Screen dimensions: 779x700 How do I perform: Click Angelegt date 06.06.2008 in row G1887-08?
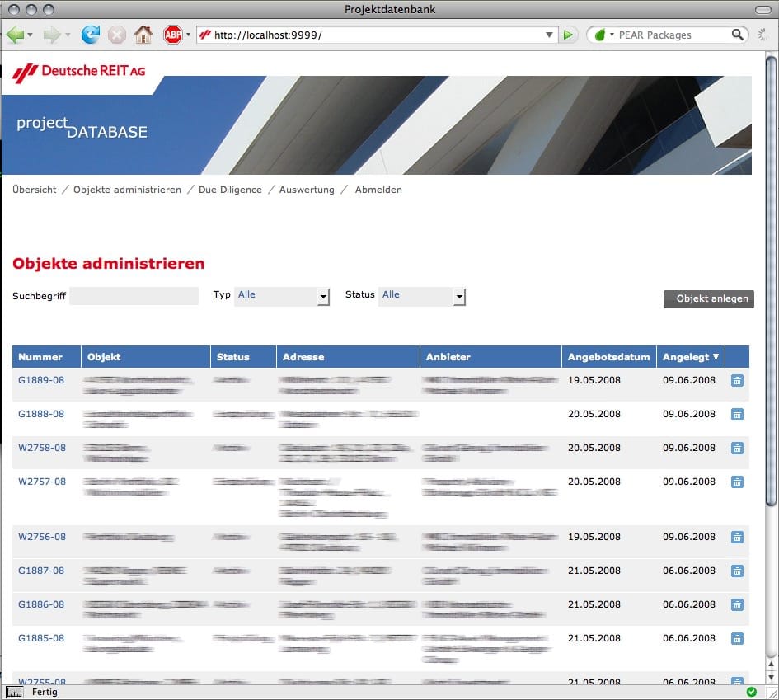click(689, 571)
